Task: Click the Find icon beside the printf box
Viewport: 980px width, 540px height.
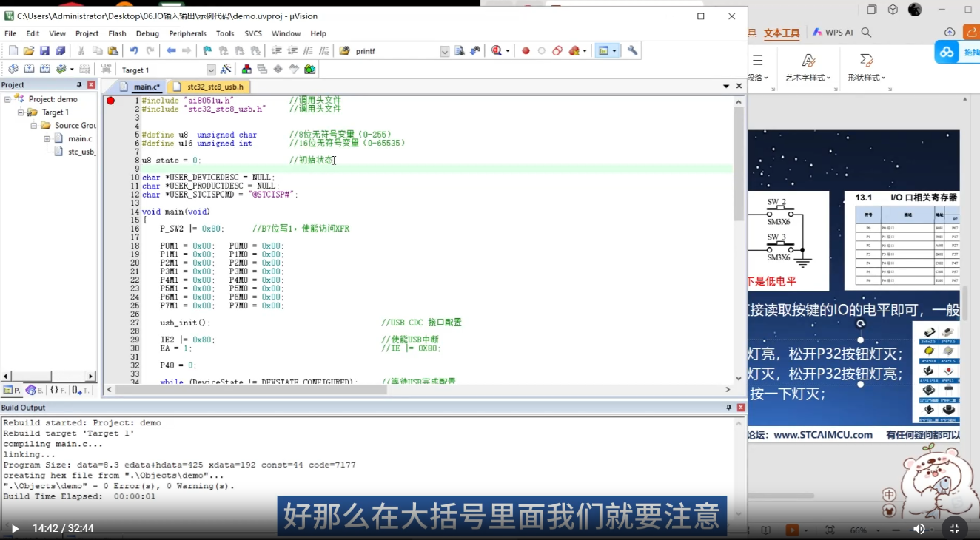Action: (x=460, y=51)
